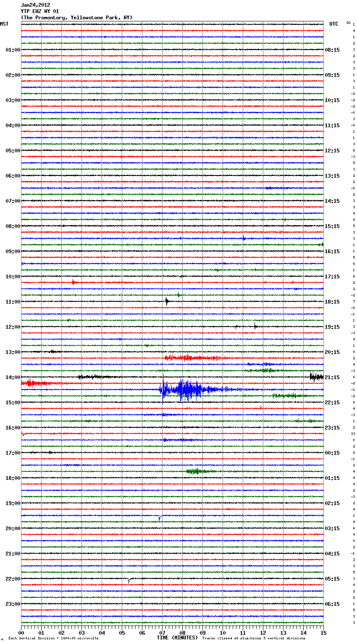Image resolution: width=357 pixels, height=644 pixels.
Task: Click the 17:15 UTC time label
Action: 332,277
